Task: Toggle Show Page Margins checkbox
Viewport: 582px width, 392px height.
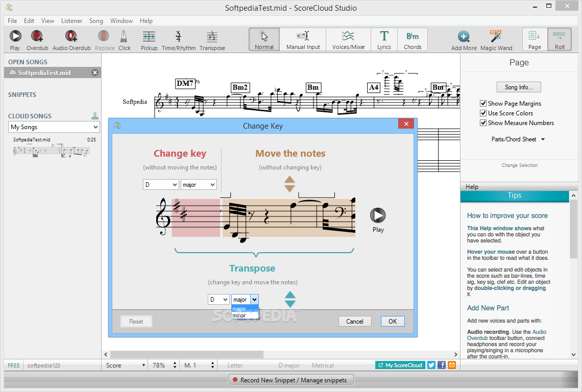Action: [x=483, y=104]
